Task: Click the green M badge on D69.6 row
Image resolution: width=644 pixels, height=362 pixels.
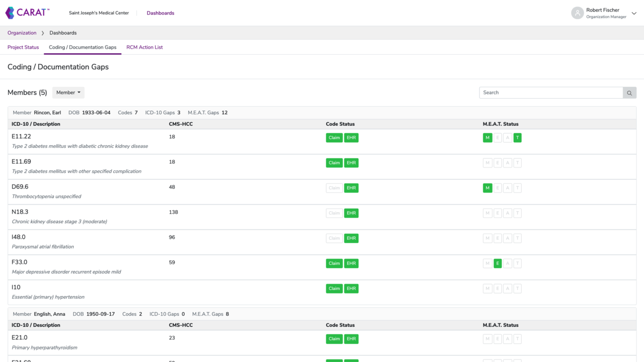Action: click(x=487, y=188)
